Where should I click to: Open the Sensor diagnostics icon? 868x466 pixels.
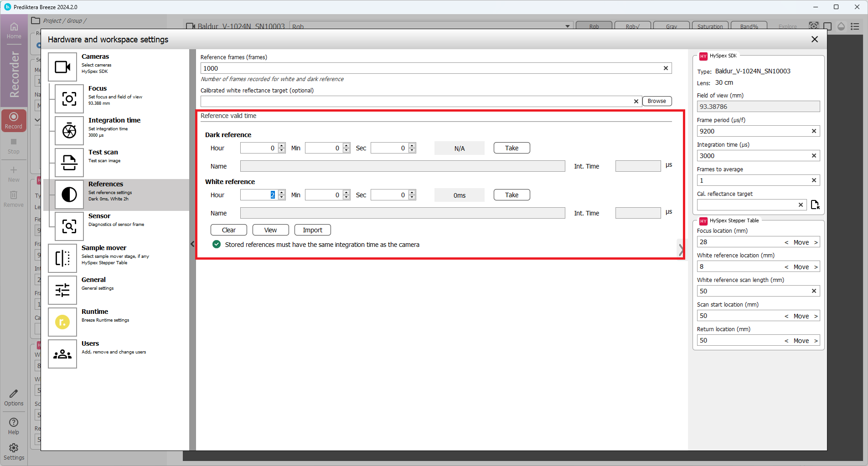coord(69,226)
